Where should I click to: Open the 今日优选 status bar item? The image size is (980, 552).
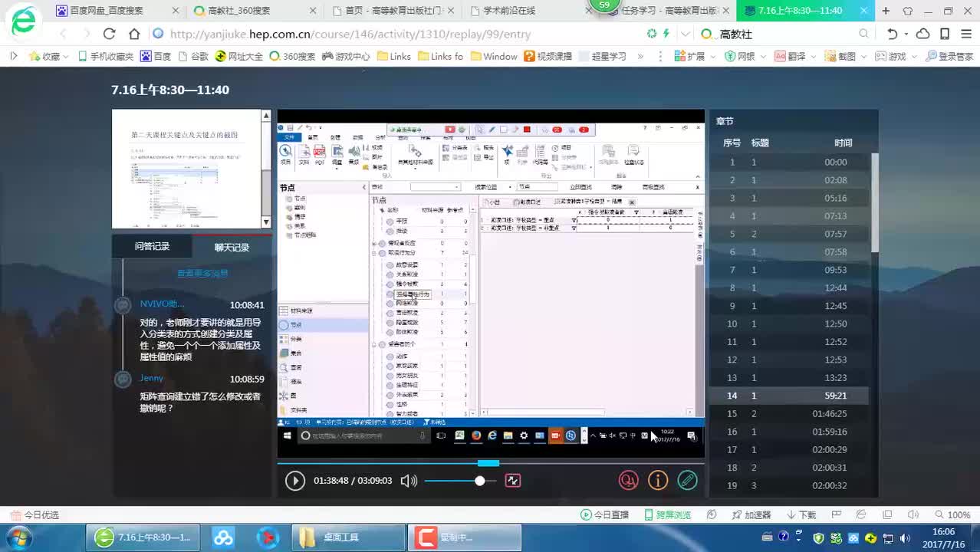pyautogui.click(x=35, y=515)
